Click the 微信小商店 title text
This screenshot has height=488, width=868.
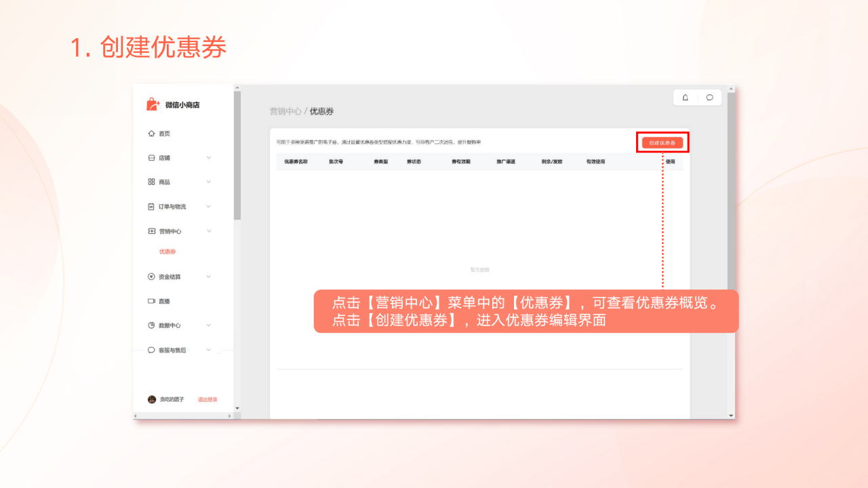click(x=182, y=105)
